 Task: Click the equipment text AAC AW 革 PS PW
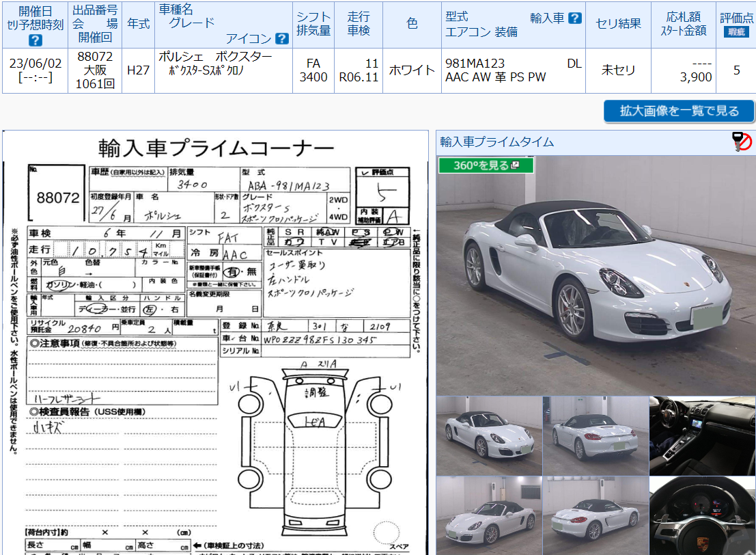coord(496,77)
